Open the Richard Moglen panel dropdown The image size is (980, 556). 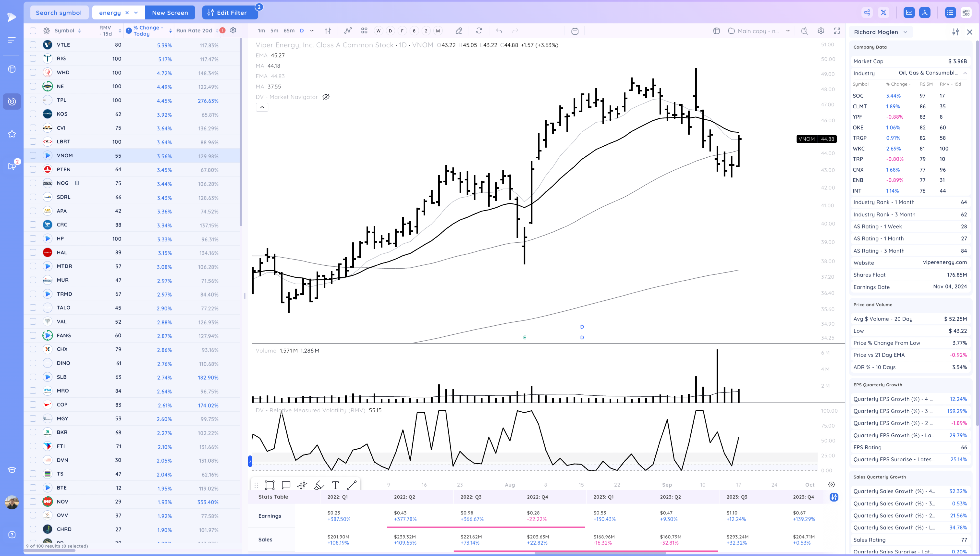click(905, 32)
